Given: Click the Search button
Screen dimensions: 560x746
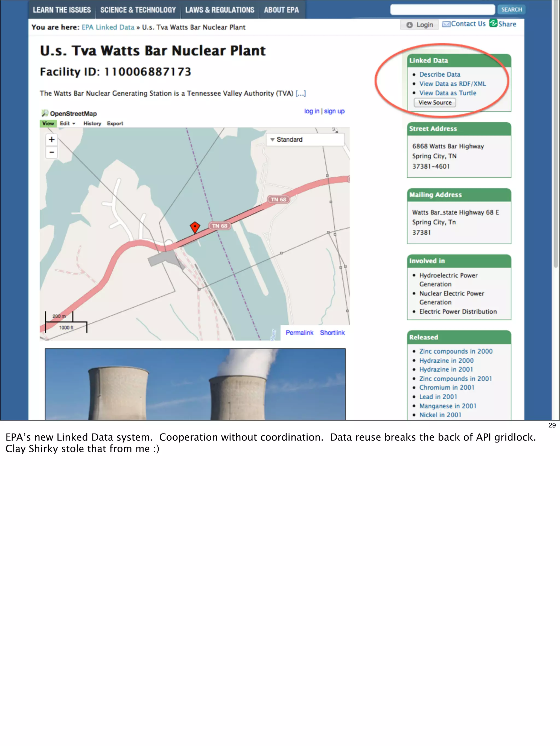Looking at the screenshot, I should pyautogui.click(x=511, y=10).
